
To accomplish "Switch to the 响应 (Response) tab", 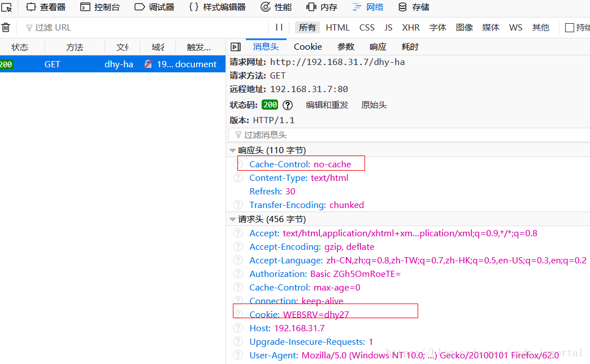I will (x=378, y=46).
